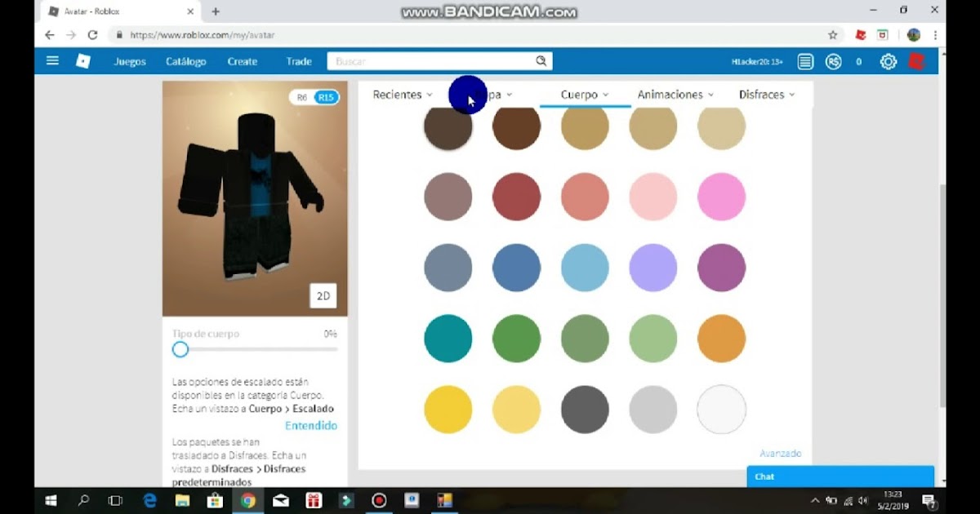The width and height of the screenshot is (980, 514).
Task: Open File Explorer from the taskbar
Action: (182, 500)
